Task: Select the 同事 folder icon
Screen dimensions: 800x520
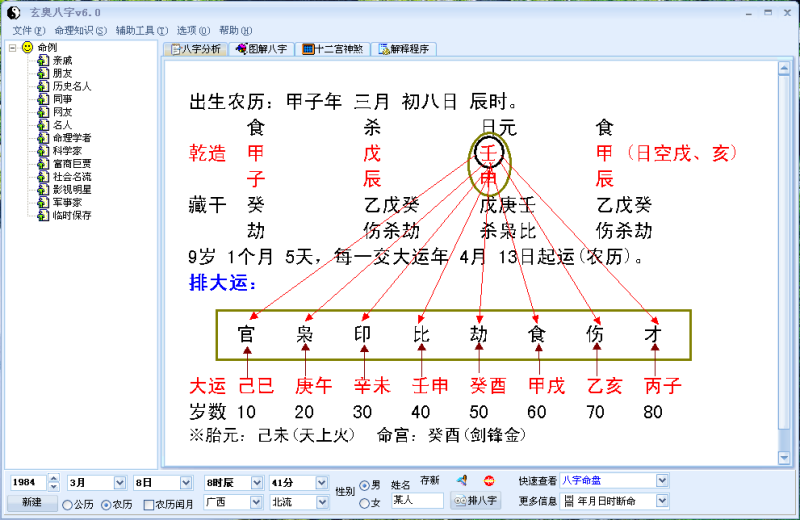Action: [44, 99]
